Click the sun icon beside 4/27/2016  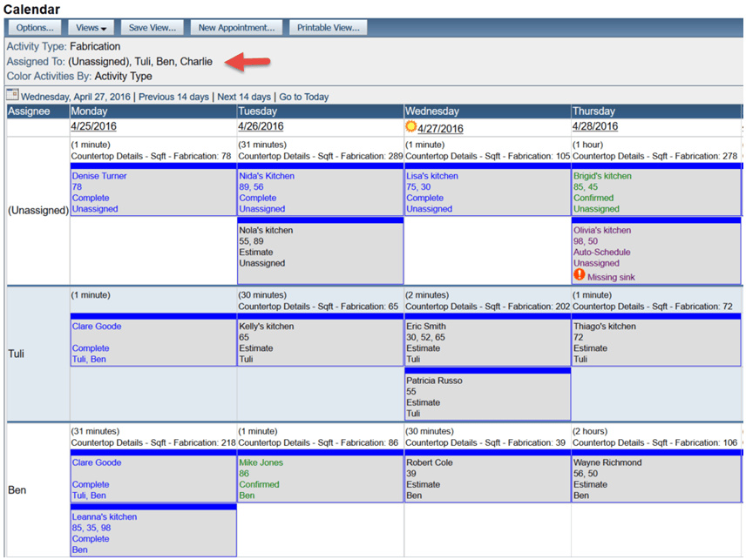[x=411, y=126]
